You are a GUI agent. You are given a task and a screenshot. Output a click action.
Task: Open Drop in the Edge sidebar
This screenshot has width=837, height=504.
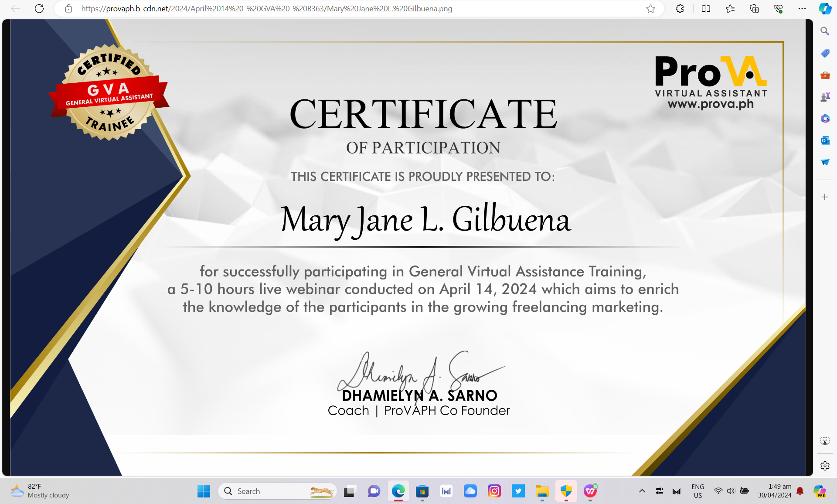click(x=825, y=162)
